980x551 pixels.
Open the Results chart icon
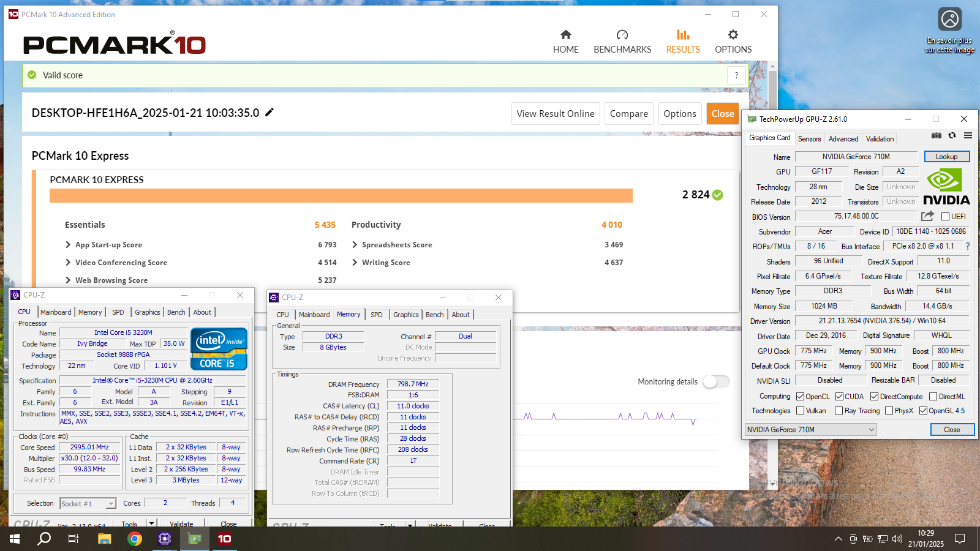[x=683, y=35]
